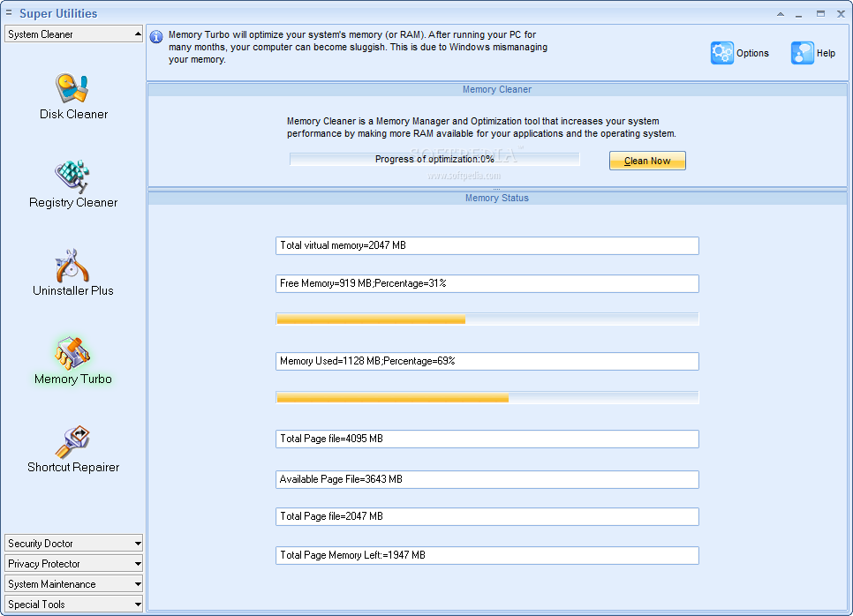Click the Available Page File=3643 MB field
853x616 pixels.
487,479
